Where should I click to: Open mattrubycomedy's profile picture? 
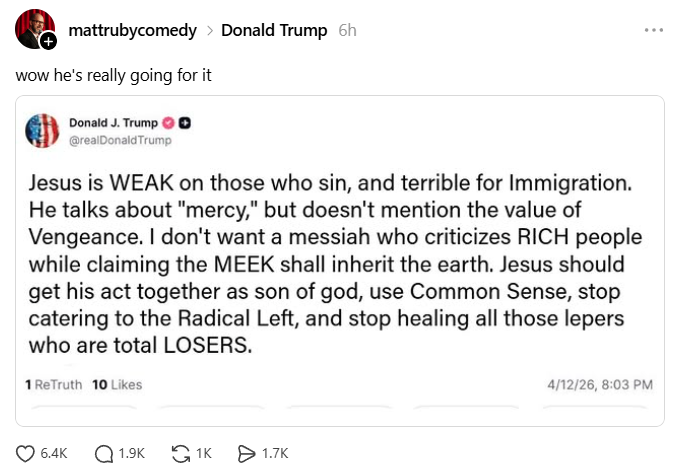[33, 30]
